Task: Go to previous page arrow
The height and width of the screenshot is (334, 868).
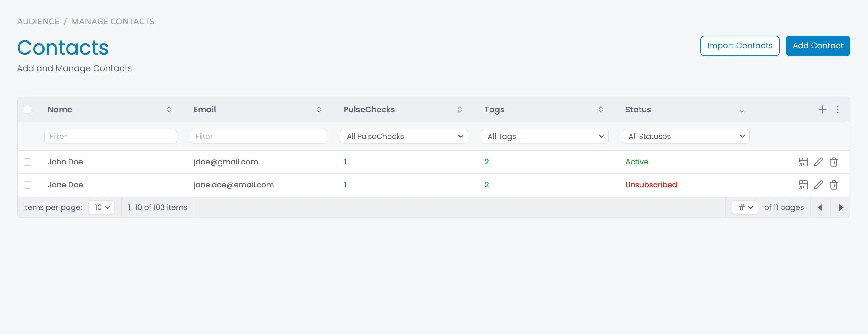Action: point(821,207)
